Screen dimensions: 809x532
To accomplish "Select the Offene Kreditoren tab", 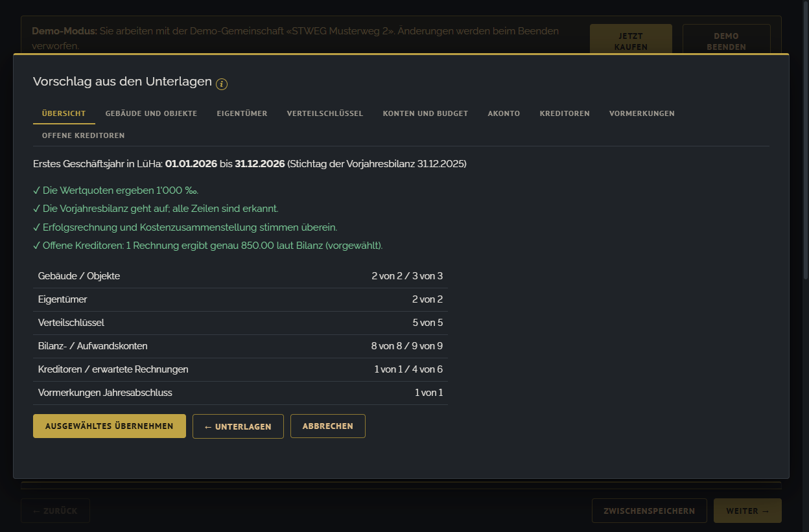I will [84, 135].
